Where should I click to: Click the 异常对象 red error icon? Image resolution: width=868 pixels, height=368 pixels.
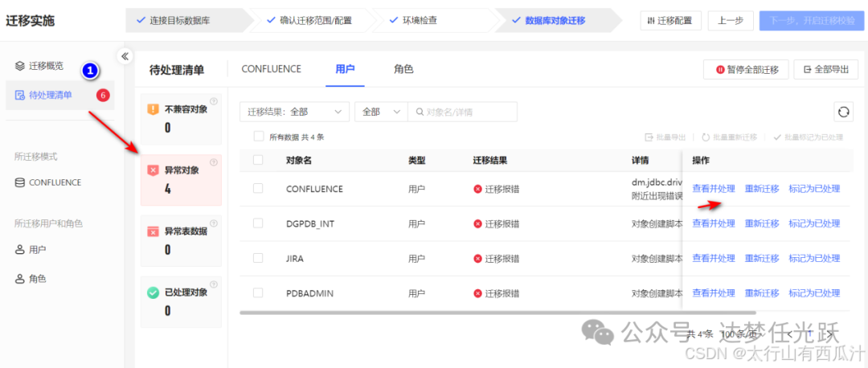(x=153, y=170)
